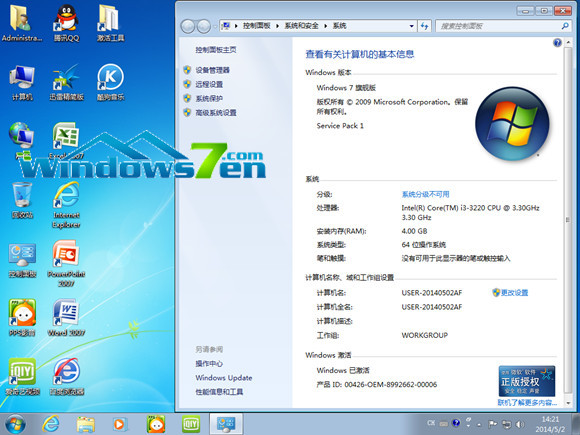Screen dimensions: 580x435
Task: Go back with the navigation back button
Action: tap(188, 26)
